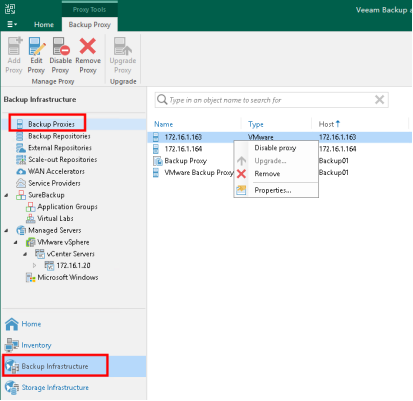
Task: Open External Repositories node
Action: 60,148
